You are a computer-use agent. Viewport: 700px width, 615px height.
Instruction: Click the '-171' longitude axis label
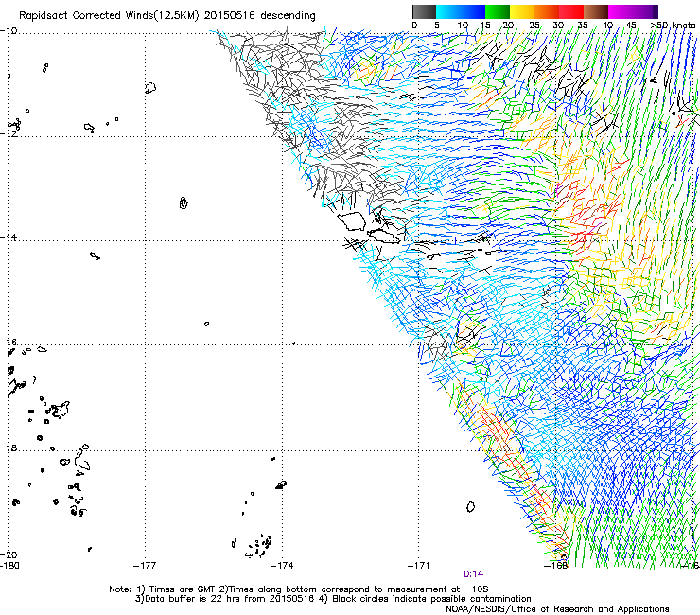[x=418, y=566]
